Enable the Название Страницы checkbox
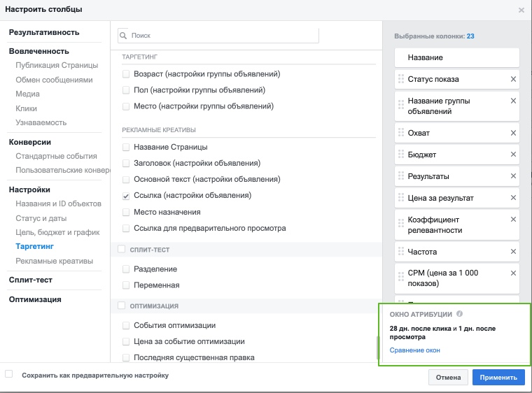Image resolution: width=532 pixels, height=393 pixels. (x=126, y=147)
